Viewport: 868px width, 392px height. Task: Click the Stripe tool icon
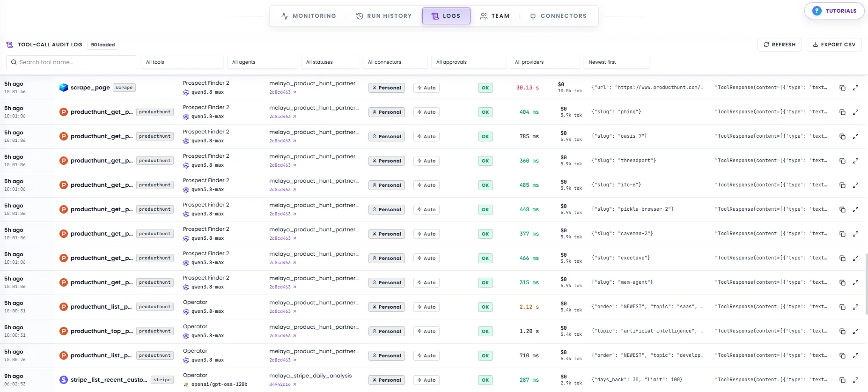point(64,380)
